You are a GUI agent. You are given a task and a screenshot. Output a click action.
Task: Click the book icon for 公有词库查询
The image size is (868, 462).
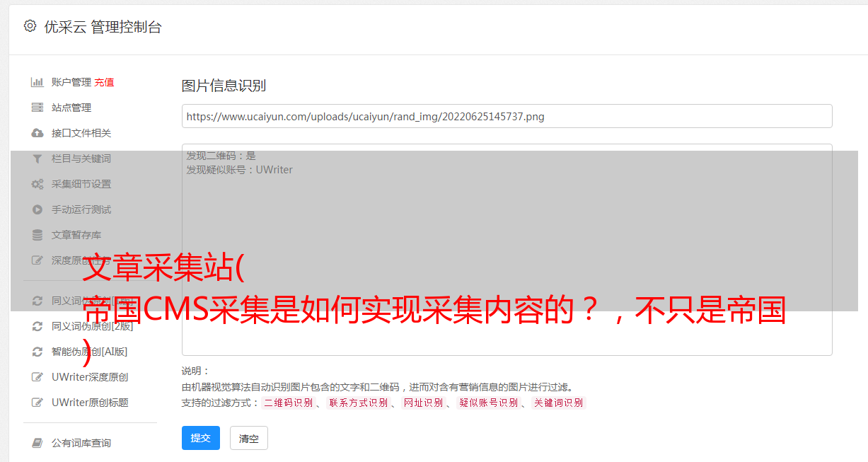(x=37, y=443)
